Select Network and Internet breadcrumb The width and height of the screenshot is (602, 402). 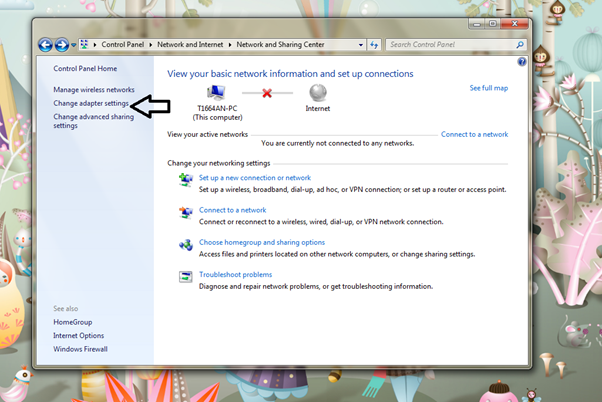pyautogui.click(x=190, y=45)
